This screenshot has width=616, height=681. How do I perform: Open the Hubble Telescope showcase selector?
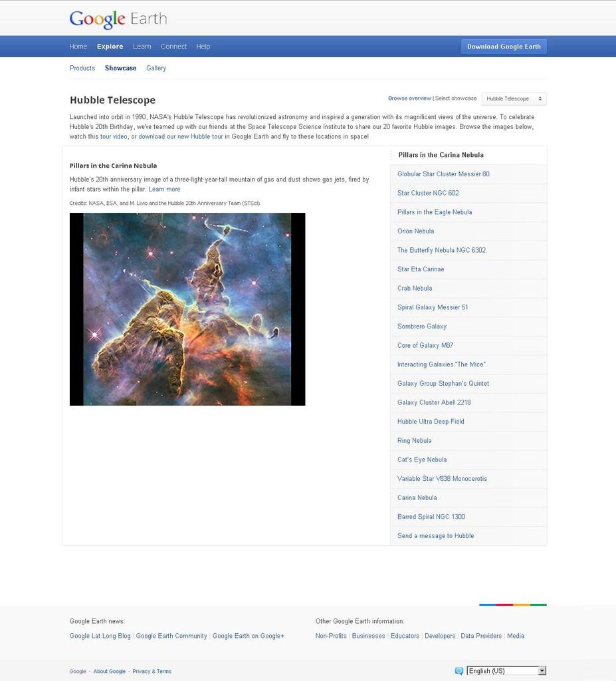click(x=514, y=98)
